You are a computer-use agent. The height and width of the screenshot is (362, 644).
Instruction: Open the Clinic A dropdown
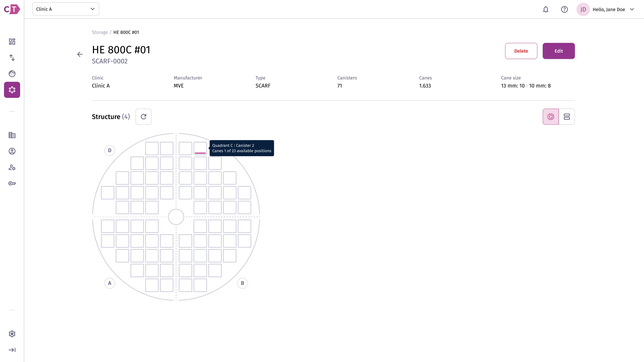66,9
